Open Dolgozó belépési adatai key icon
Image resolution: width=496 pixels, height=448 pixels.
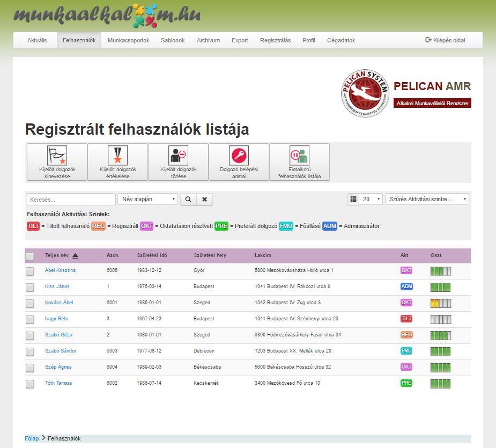[x=239, y=156]
